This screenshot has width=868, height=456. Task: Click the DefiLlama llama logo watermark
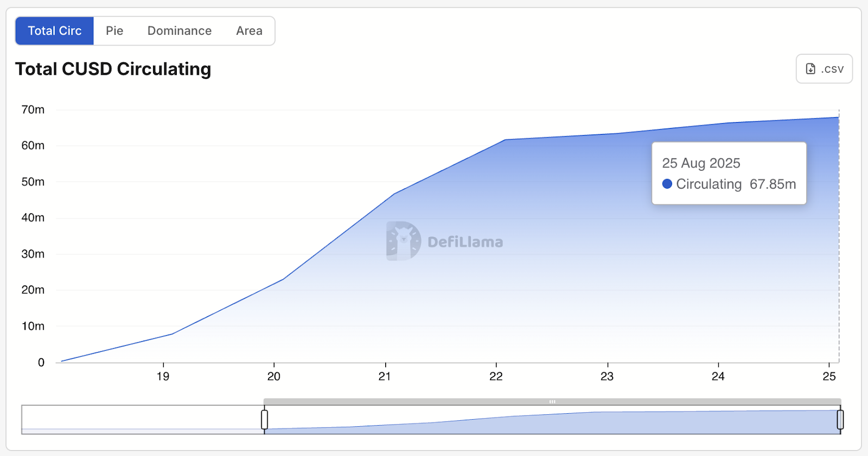[x=403, y=241]
